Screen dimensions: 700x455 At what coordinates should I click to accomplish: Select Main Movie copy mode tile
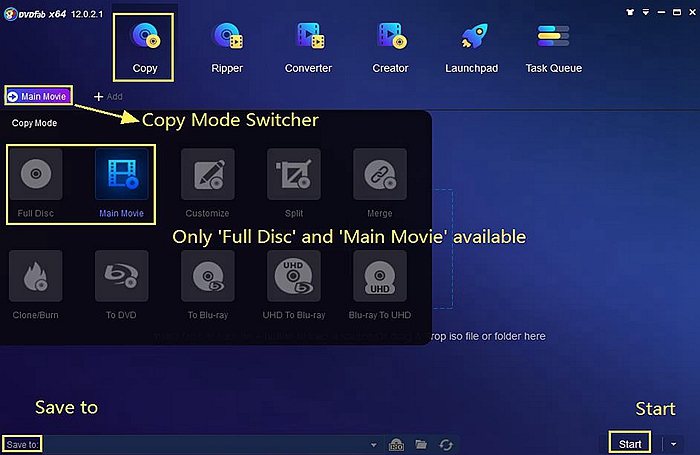coord(121,183)
